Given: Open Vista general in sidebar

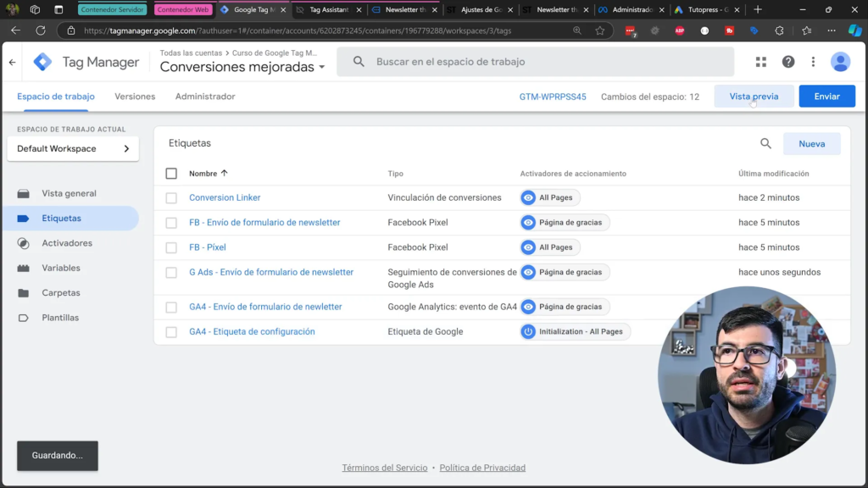Looking at the screenshot, I should click(x=71, y=193).
